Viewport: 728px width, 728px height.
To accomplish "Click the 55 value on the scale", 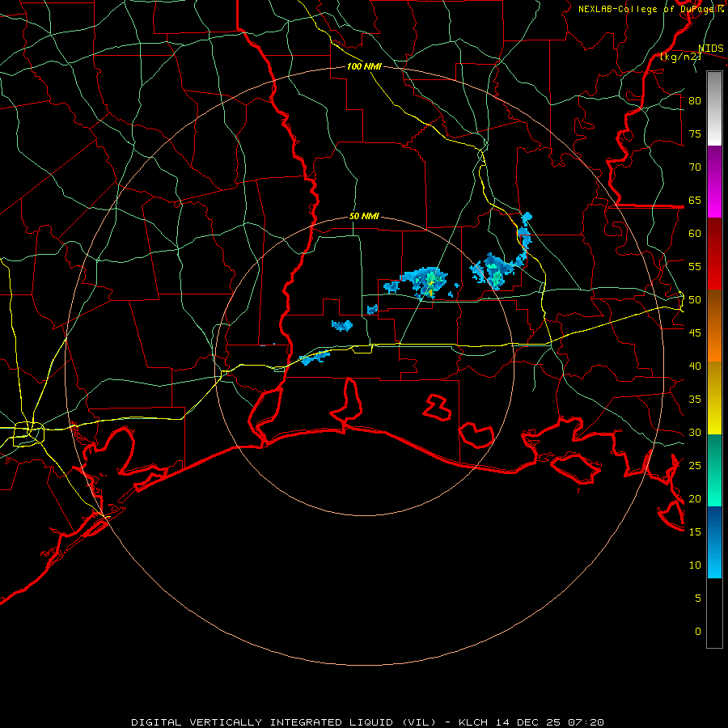I will [x=695, y=266].
